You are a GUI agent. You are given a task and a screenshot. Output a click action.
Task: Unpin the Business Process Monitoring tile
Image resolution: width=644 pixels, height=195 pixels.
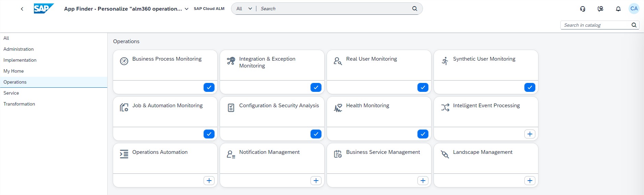point(209,87)
